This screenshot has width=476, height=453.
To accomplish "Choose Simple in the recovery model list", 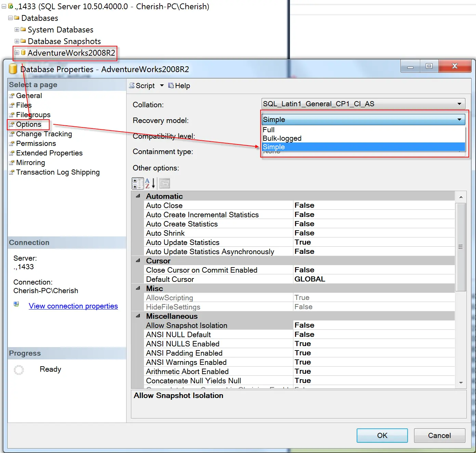I will click(x=363, y=147).
